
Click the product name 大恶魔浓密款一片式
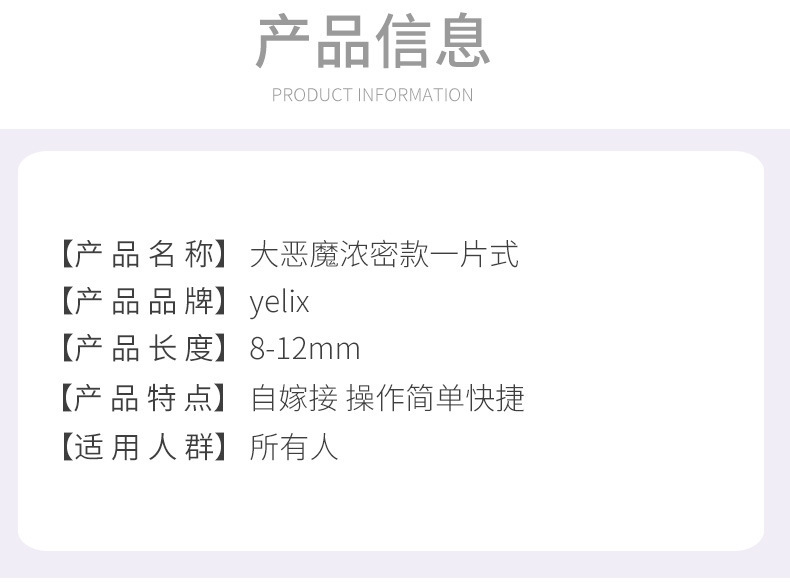pyautogui.click(x=384, y=254)
